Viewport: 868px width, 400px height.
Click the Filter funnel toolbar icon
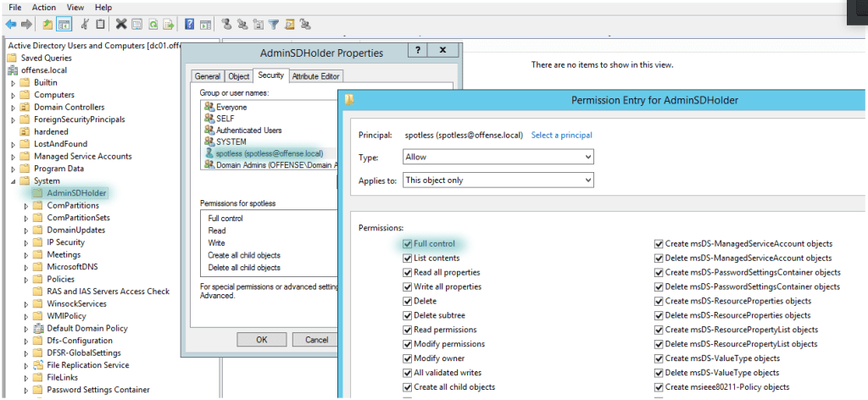[x=273, y=24]
